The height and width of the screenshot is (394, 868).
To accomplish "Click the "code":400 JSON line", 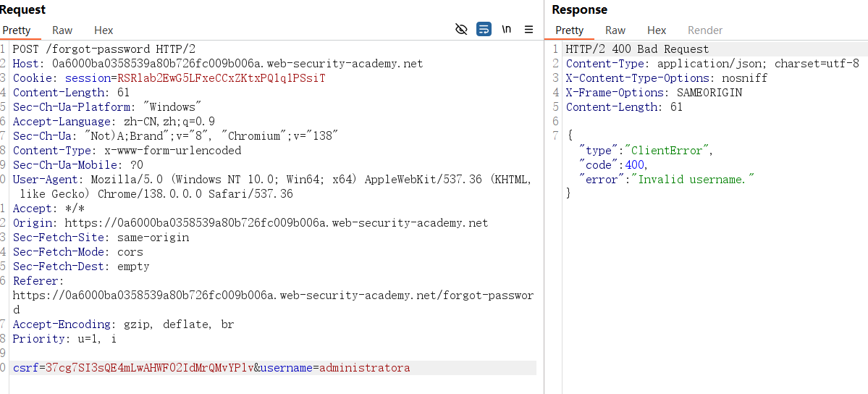I will point(612,164).
